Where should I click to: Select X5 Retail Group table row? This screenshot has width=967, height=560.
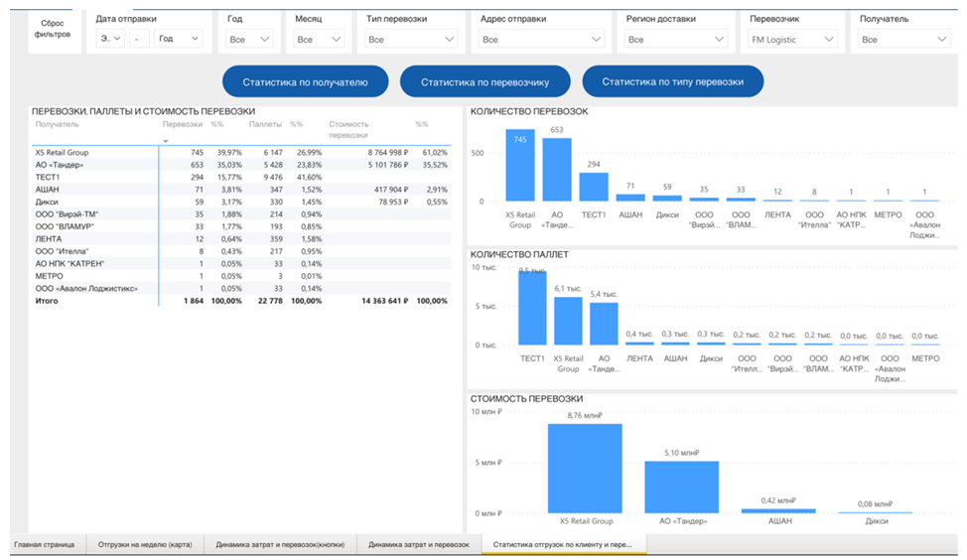[x=241, y=152]
